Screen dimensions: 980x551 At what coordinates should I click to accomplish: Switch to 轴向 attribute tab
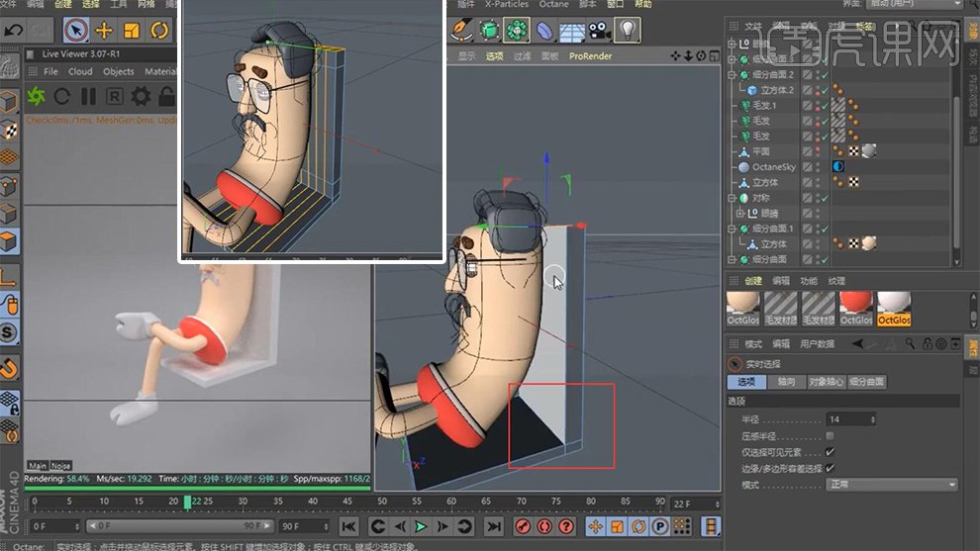coord(786,382)
